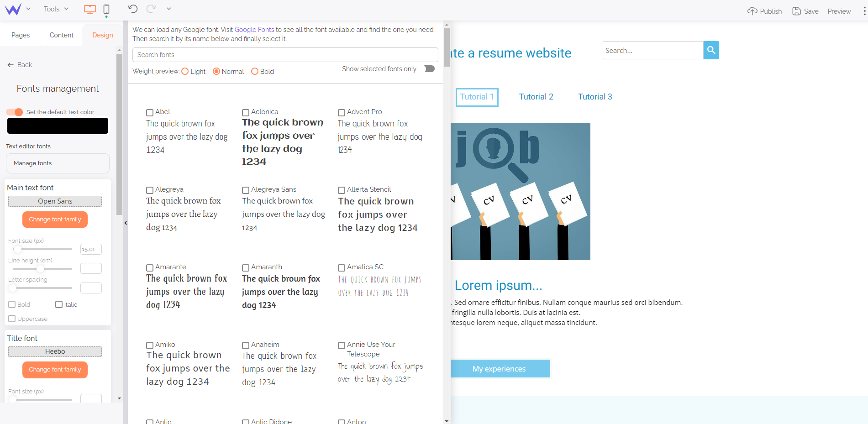Switch to mobile view icon
The height and width of the screenshot is (424, 868).
pyautogui.click(x=106, y=9)
